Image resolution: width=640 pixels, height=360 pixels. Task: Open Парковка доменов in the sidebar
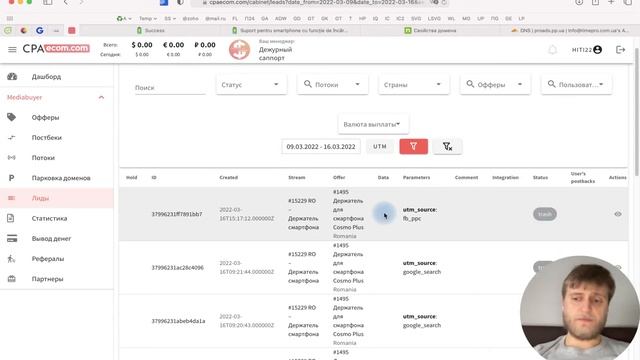pos(57,178)
